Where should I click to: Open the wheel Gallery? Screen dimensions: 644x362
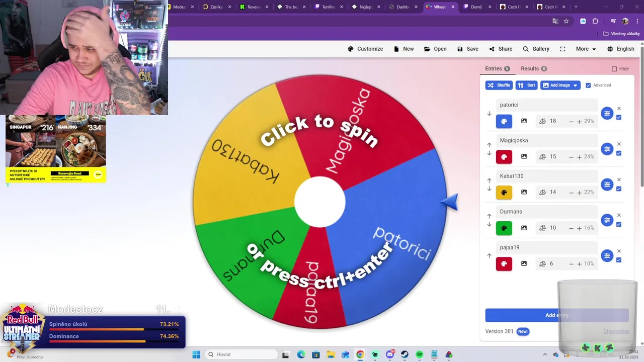536,49
